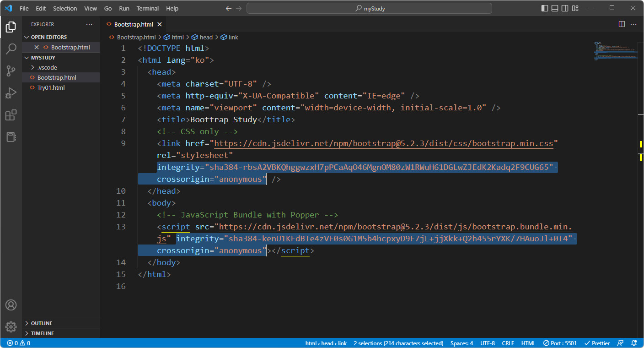Select the Bootstrap.html editor tab
644x348 pixels.
click(133, 24)
